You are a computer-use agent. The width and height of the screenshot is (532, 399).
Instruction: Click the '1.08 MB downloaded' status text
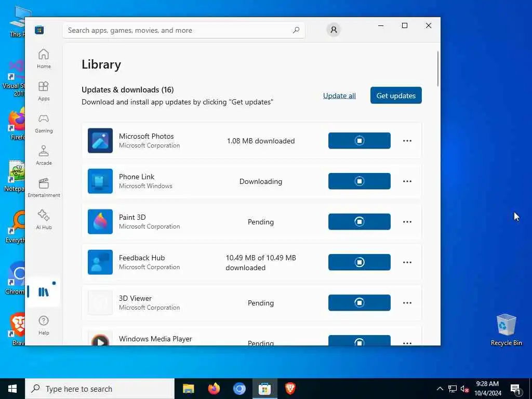[261, 141]
